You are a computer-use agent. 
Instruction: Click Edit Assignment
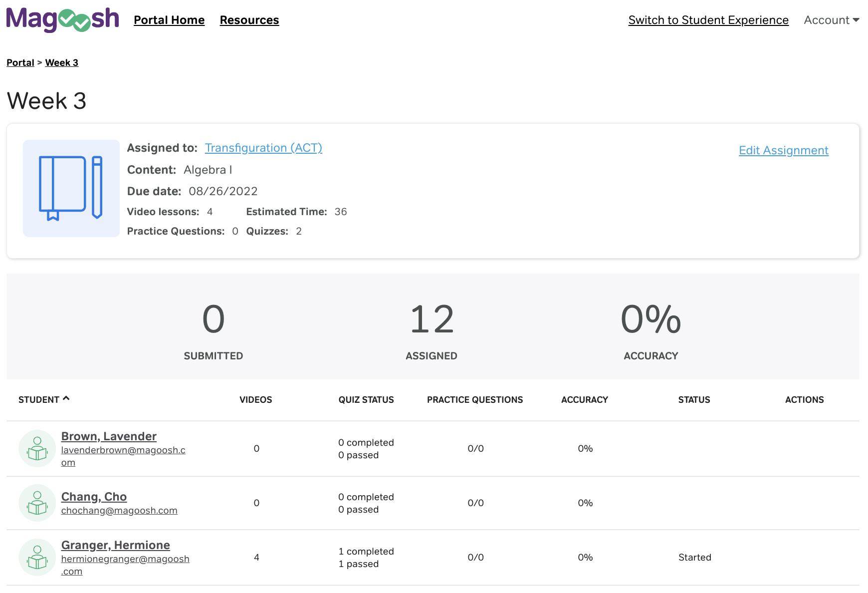tap(784, 150)
